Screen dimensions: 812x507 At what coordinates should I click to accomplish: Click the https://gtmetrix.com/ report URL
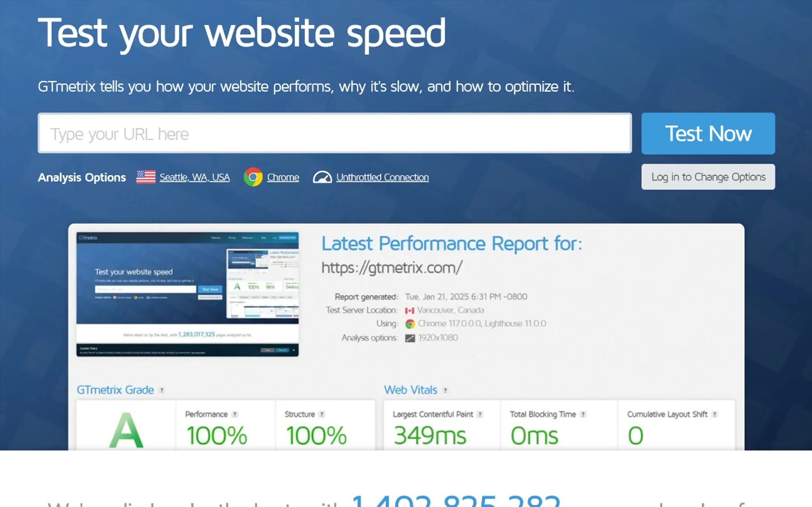pyautogui.click(x=392, y=268)
